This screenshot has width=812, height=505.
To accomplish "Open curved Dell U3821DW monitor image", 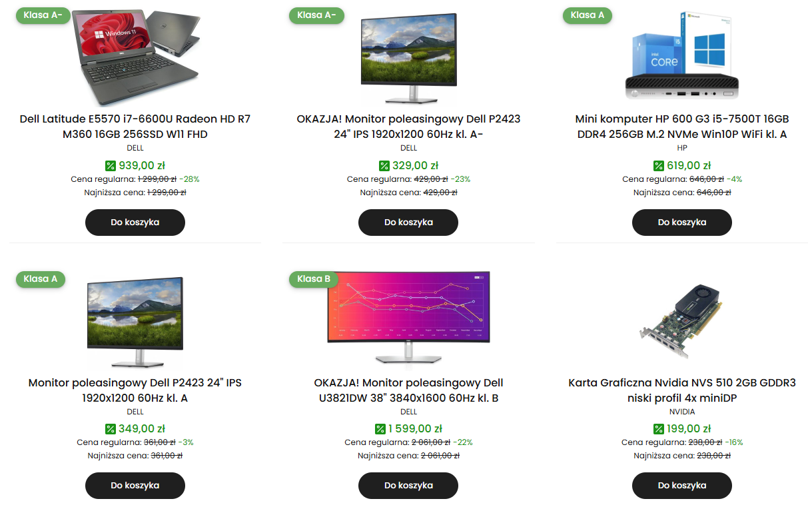I will tap(408, 316).
